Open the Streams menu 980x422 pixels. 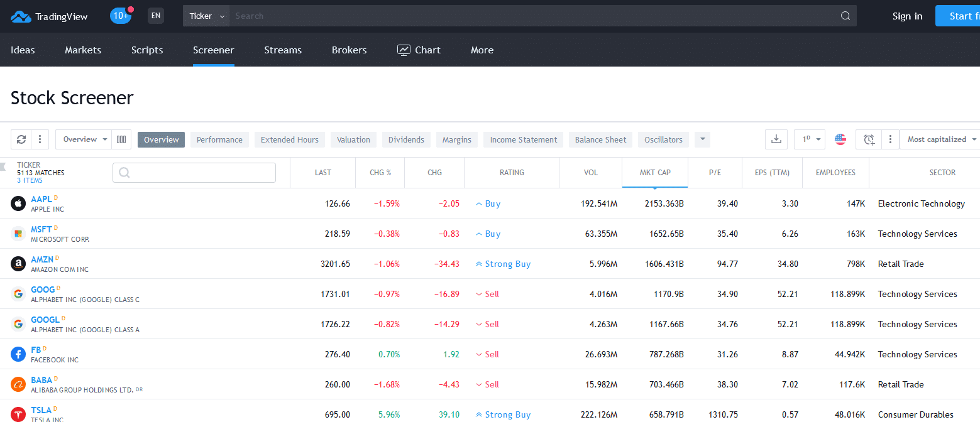tap(283, 50)
